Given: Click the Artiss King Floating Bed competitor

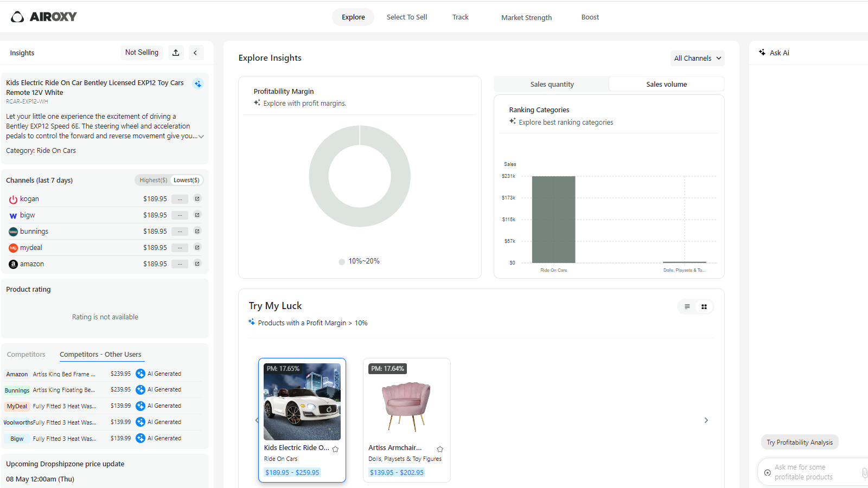Looking at the screenshot, I should click(x=64, y=390).
